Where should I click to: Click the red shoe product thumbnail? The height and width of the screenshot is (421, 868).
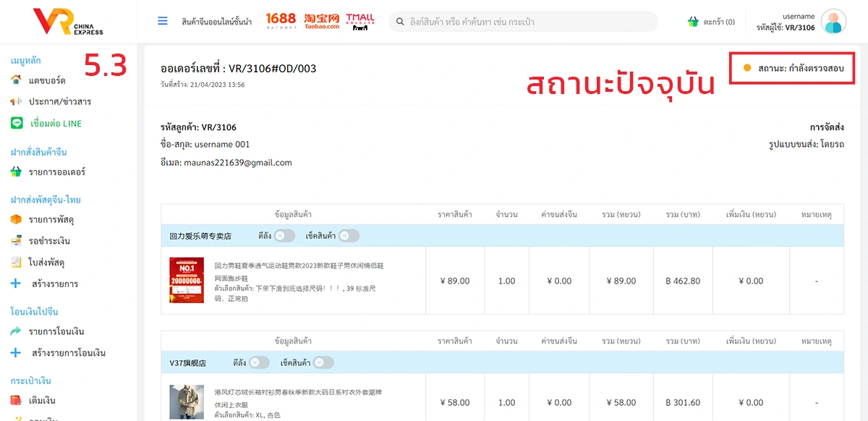pyautogui.click(x=187, y=281)
